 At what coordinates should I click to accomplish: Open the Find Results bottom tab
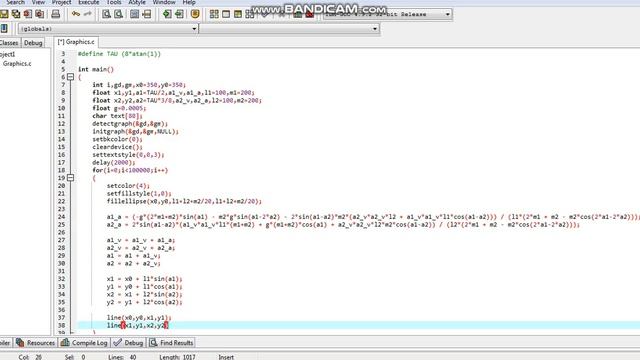click(171, 343)
